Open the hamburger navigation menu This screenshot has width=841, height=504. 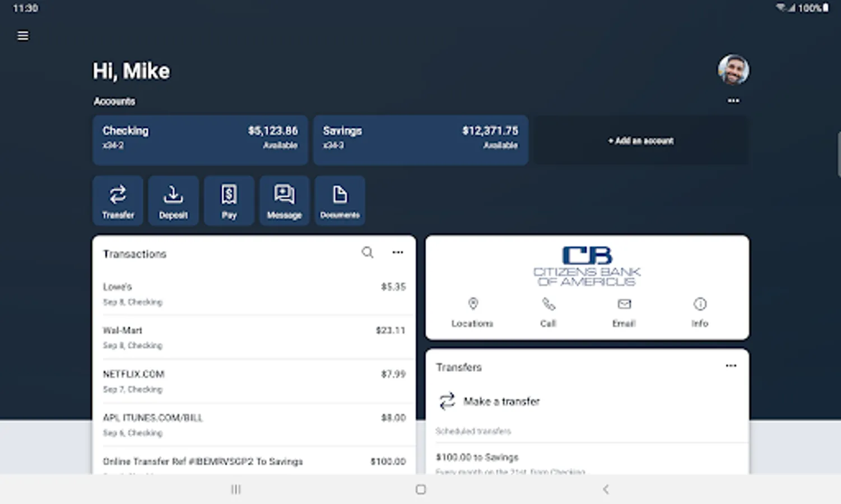point(23,36)
